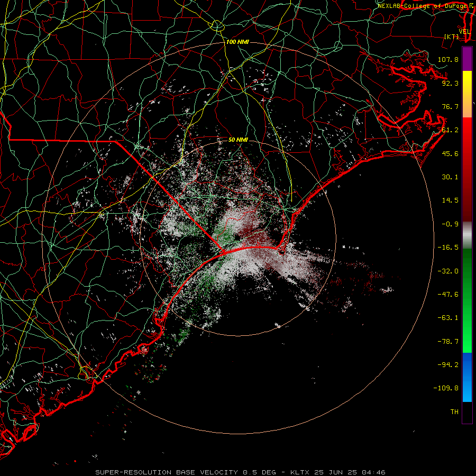This screenshot has height=476, width=476.
Task: Click the -47.6 scale value
Action: pos(448,295)
